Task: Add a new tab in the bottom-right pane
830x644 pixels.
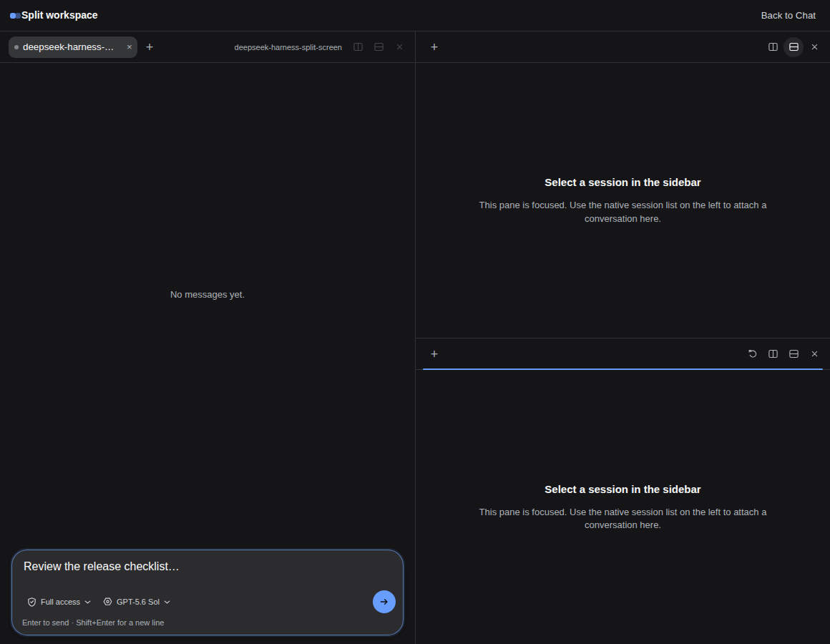Action: point(434,354)
